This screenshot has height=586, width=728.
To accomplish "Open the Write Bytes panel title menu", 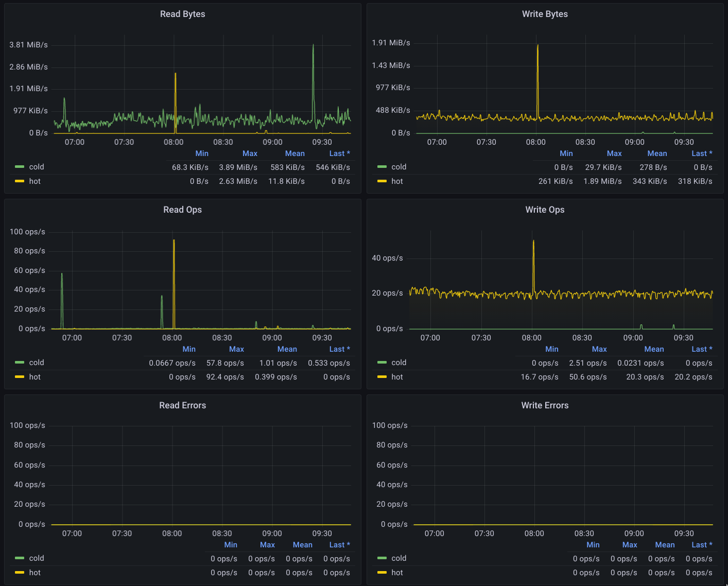I will click(545, 14).
